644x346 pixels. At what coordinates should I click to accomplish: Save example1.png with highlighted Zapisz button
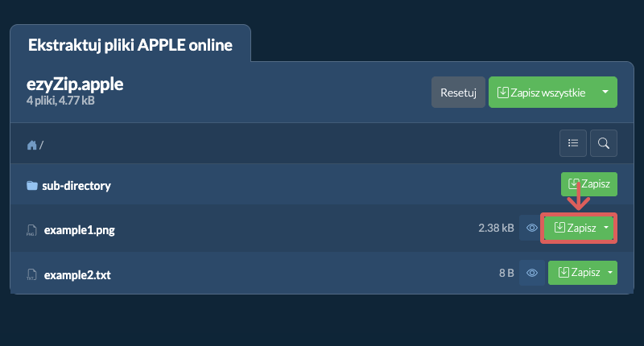tap(573, 228)
